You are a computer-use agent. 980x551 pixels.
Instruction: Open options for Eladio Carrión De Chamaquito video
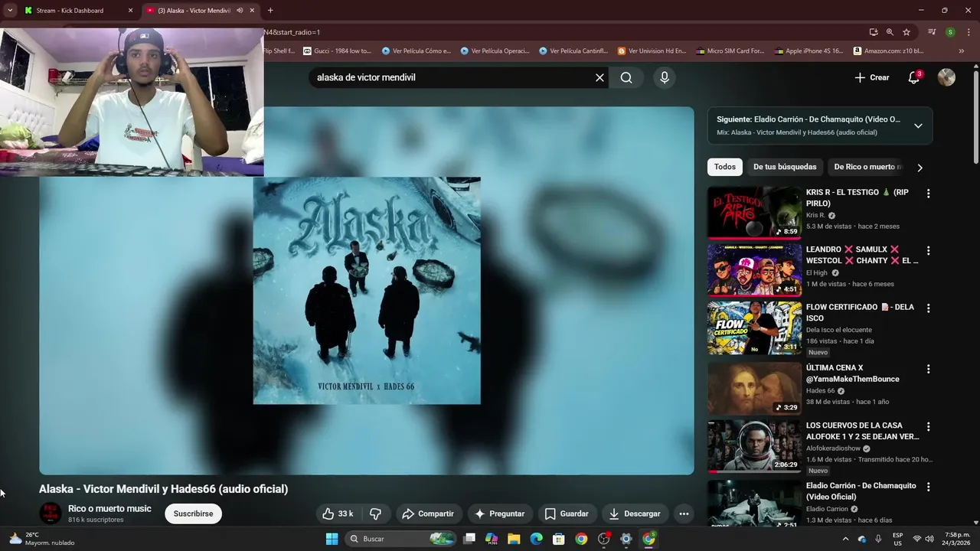tap(928, 487)
